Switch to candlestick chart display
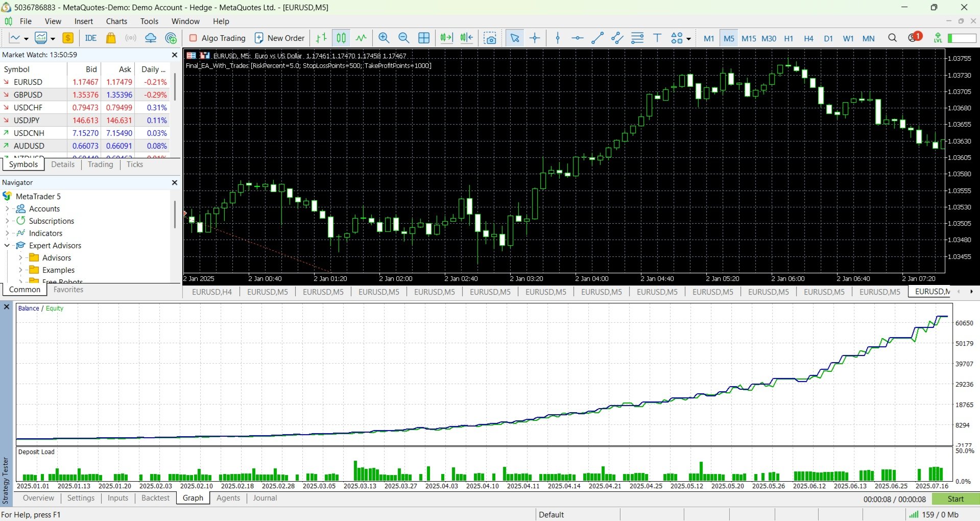Screen dimensions: 980x521 (x=341, y=38)
